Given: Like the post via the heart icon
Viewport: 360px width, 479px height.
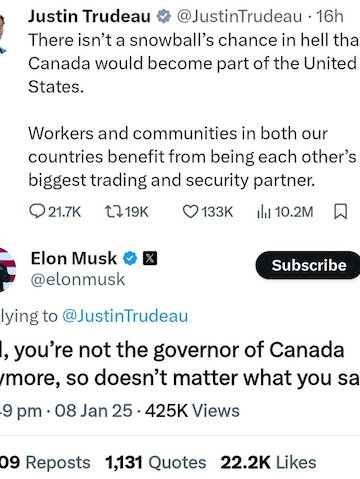Looking at the screenshot, I should [190, 211].
